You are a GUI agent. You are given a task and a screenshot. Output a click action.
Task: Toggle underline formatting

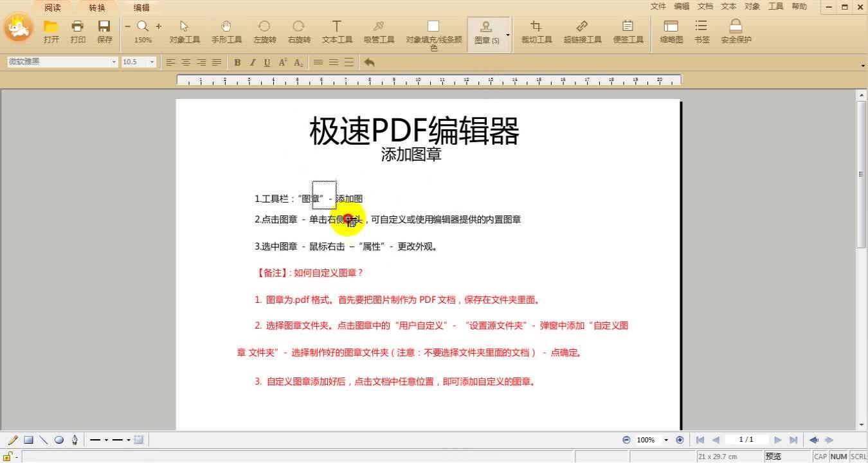267,62
